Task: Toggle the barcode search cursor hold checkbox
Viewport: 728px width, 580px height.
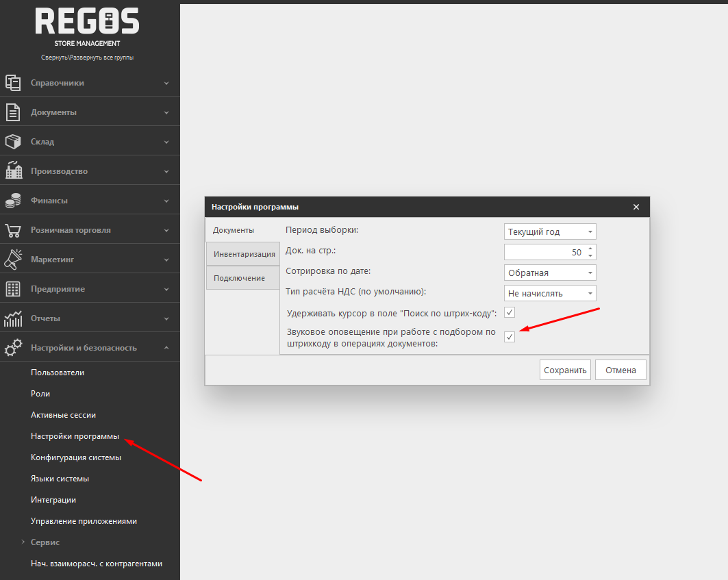Action: click(x=510, y=313)
